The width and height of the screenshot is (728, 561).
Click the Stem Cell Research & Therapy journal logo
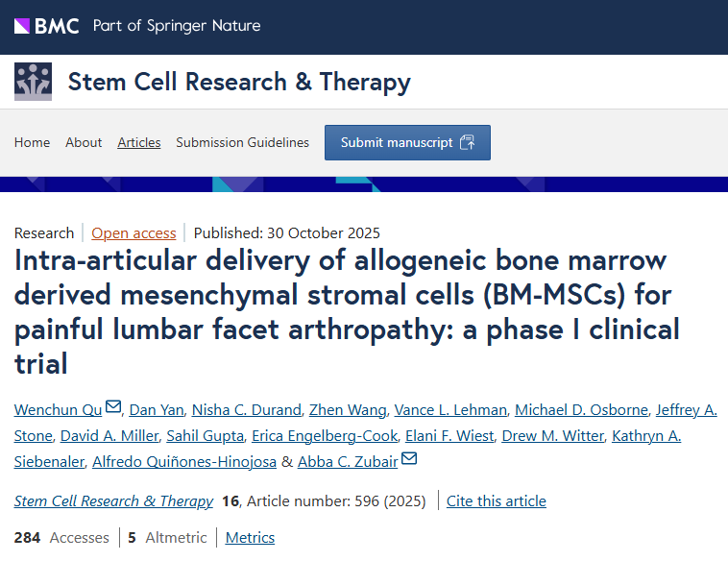point(34,83)
